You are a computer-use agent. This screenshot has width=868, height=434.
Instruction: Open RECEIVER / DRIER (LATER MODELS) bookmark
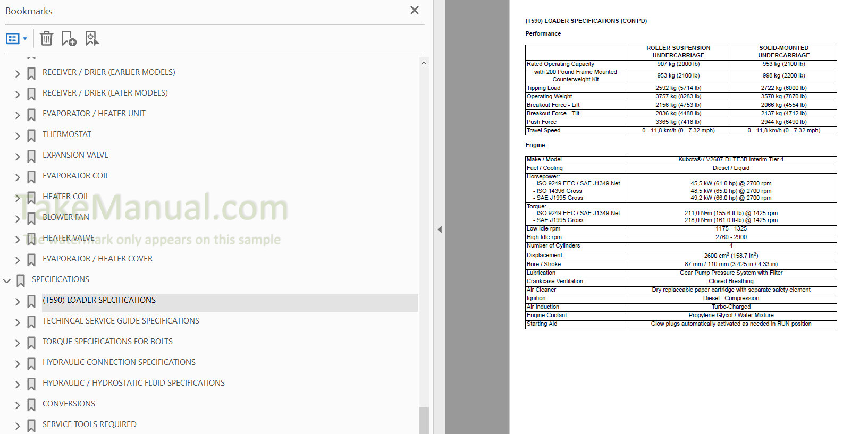[x=105, y=93]
